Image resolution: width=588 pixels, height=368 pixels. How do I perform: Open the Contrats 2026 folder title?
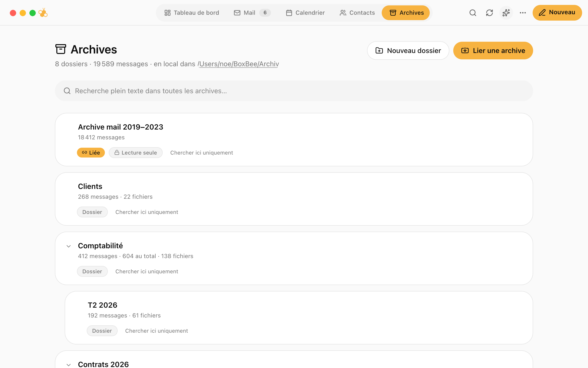click(103, 364)
